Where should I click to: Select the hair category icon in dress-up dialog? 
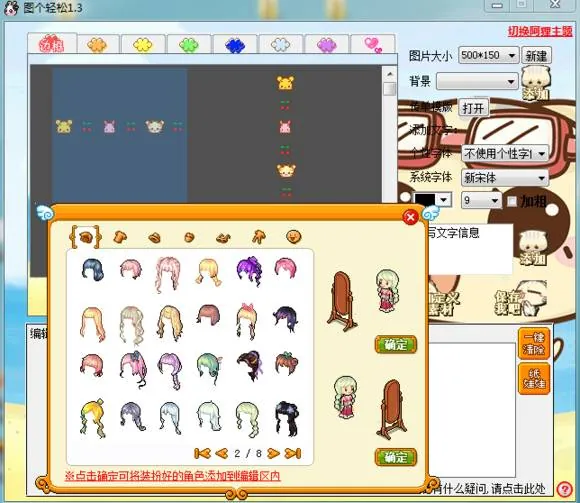[x=85, y=237]
